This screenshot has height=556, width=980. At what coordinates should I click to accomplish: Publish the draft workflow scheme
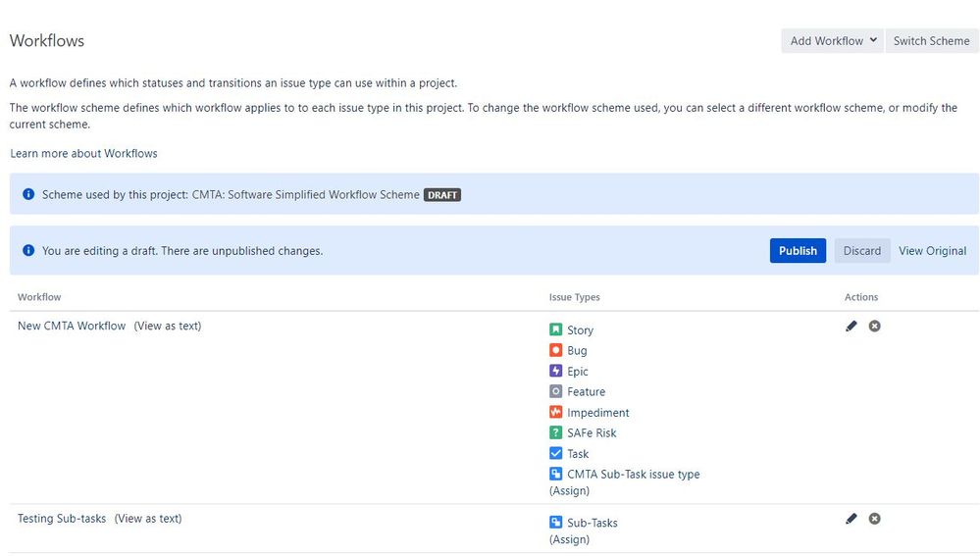[798, 250]
